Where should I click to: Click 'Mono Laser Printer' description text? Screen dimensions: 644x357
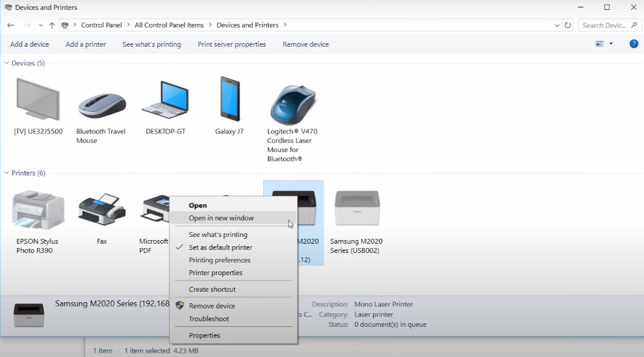point(383,304)
